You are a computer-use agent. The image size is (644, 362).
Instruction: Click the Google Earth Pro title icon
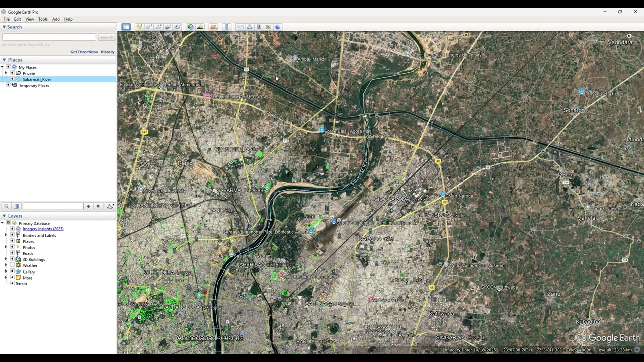click(4, 12)
